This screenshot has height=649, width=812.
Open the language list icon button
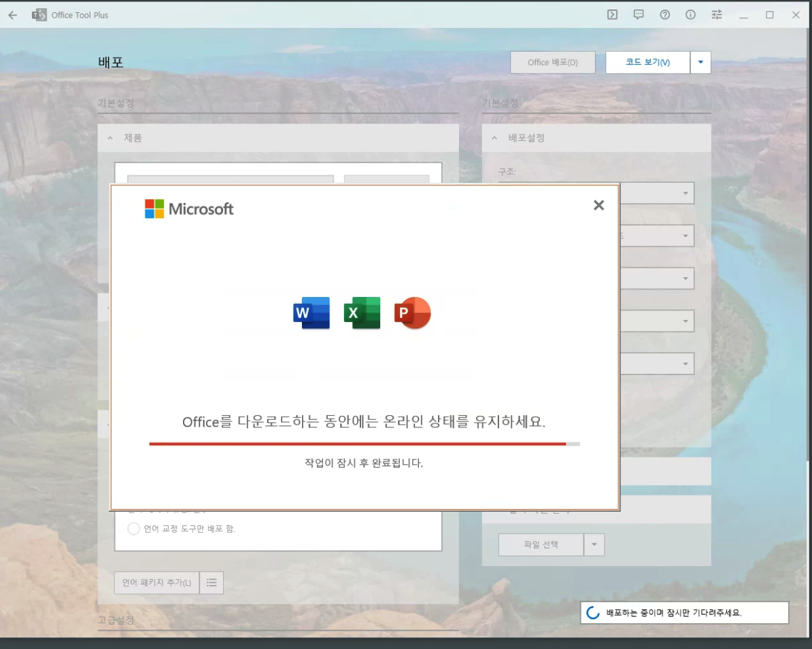pyautogui.click(x=212, y=583)
